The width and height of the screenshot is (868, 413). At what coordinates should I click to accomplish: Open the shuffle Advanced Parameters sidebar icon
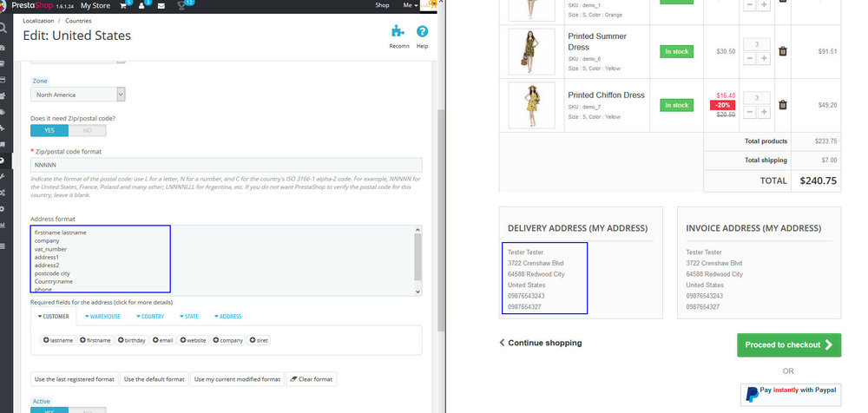[3, 193]
